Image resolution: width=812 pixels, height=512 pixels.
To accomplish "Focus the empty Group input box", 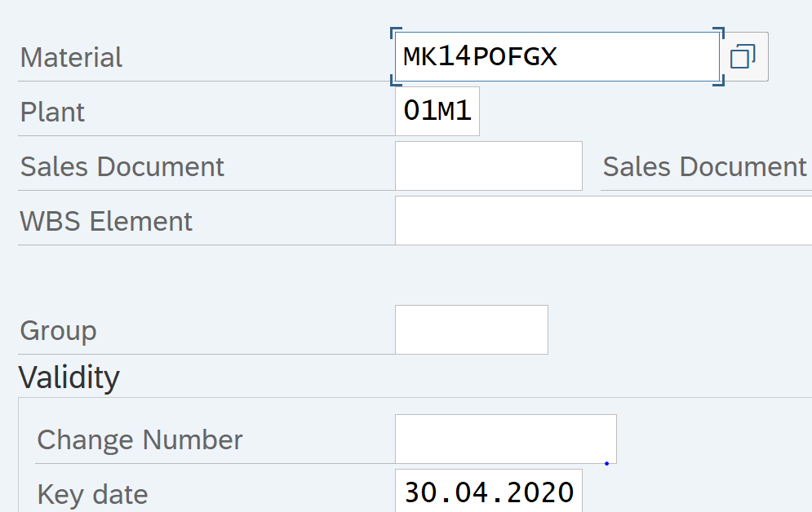I will coord(471,330).
